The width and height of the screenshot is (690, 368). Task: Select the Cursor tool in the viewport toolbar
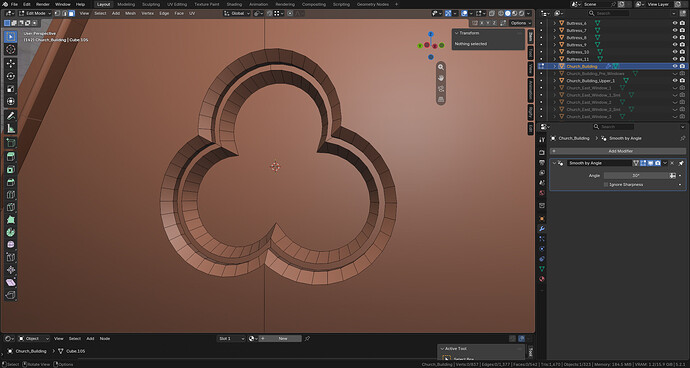11,49
